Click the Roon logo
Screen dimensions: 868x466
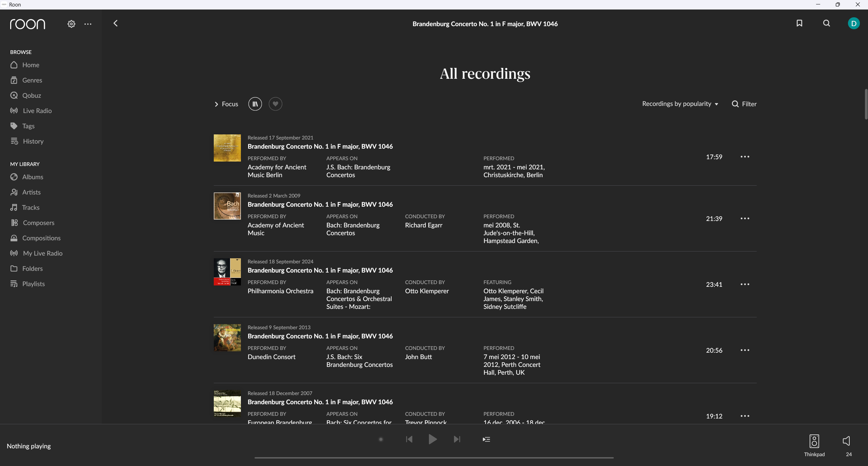[x=27, y=24]
